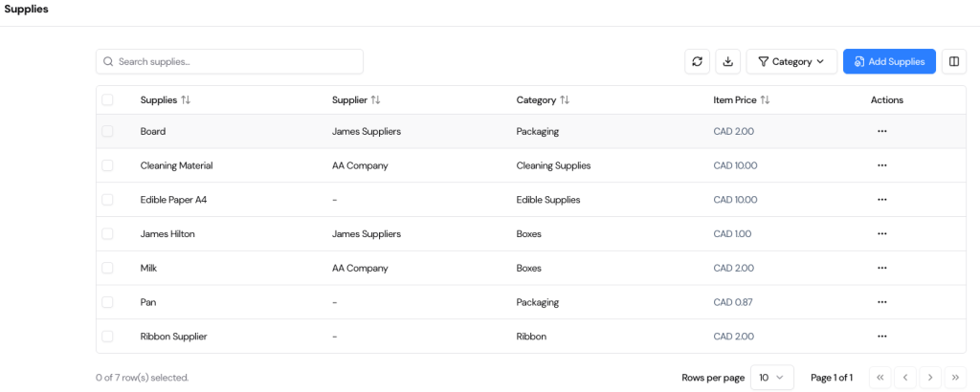Check the Cleaning Material row checkbox
Image resolution: width=980 pixels, height=392 pixels.
(x=107, y=165)
